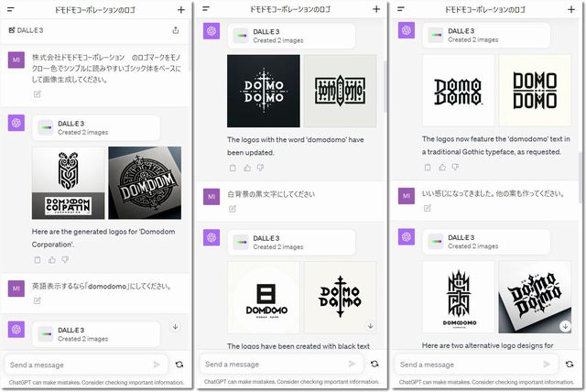Click the send arrow in the left panel

[157, 365]
